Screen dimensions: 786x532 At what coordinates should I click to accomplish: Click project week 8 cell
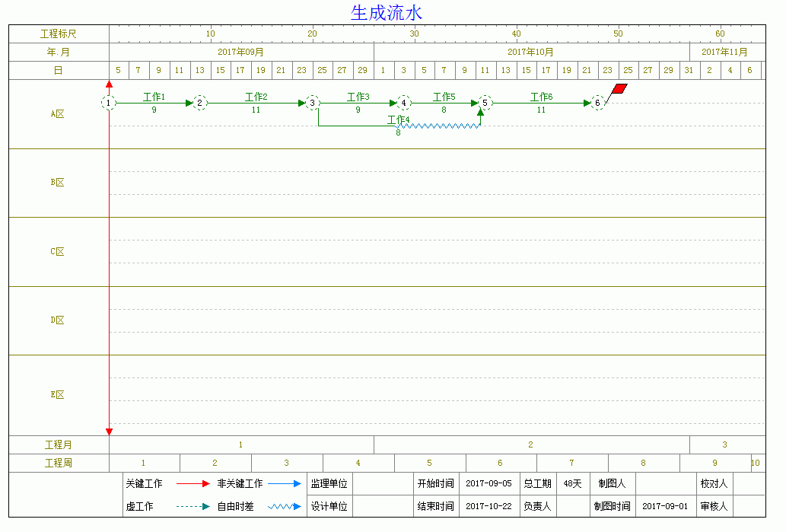(644, 463)
